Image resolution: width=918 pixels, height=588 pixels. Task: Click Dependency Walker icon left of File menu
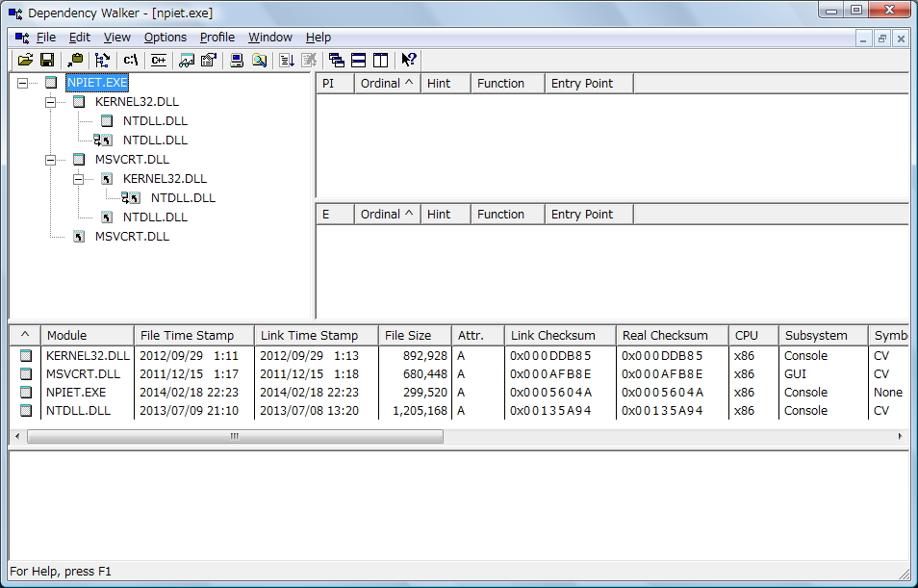point(22,38)
